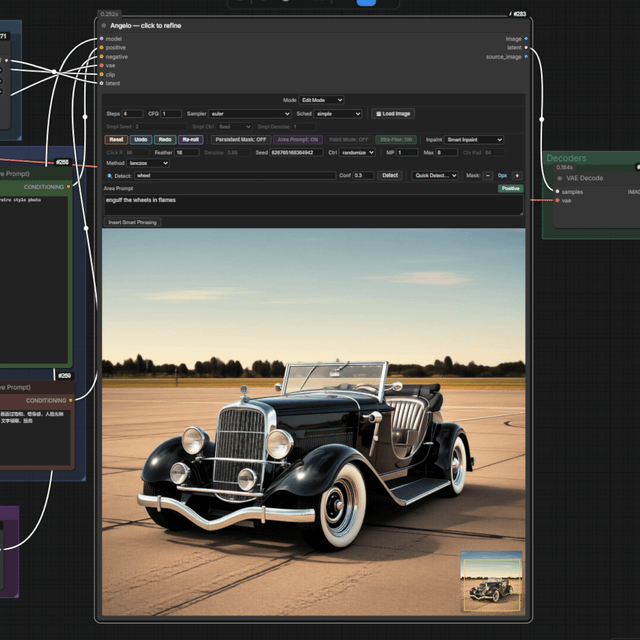The height and width of the screenshot is (640, 640).
Task: Toggle the Persistent Mask option
Action: [240, 140]
